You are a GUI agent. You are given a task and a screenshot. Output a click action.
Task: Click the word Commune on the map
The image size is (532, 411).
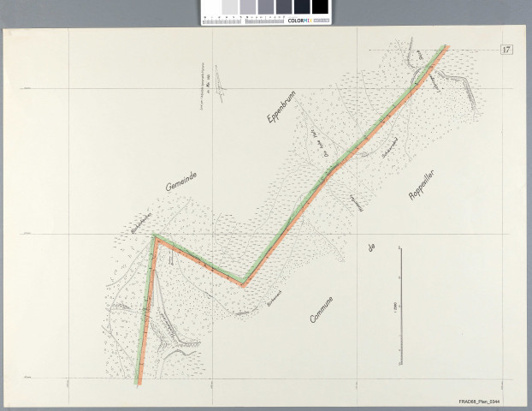coord(323,304)
